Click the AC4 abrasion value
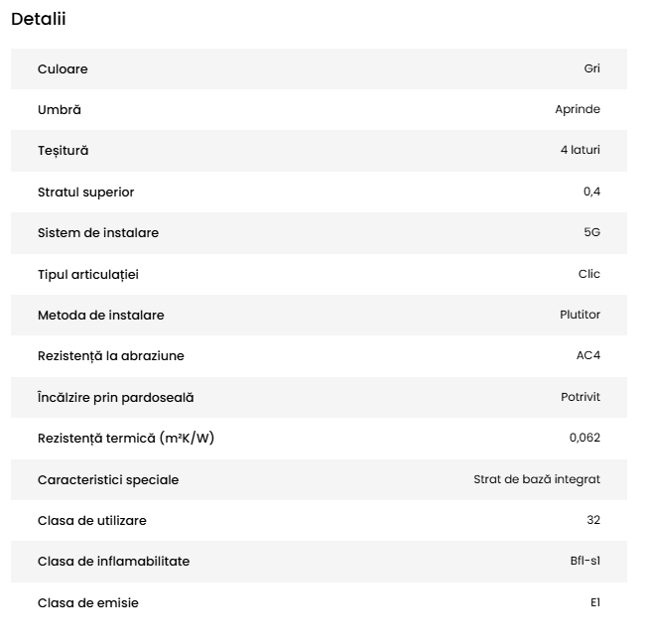645x644 pixels. pyautogui.click(x=587, y=356)
